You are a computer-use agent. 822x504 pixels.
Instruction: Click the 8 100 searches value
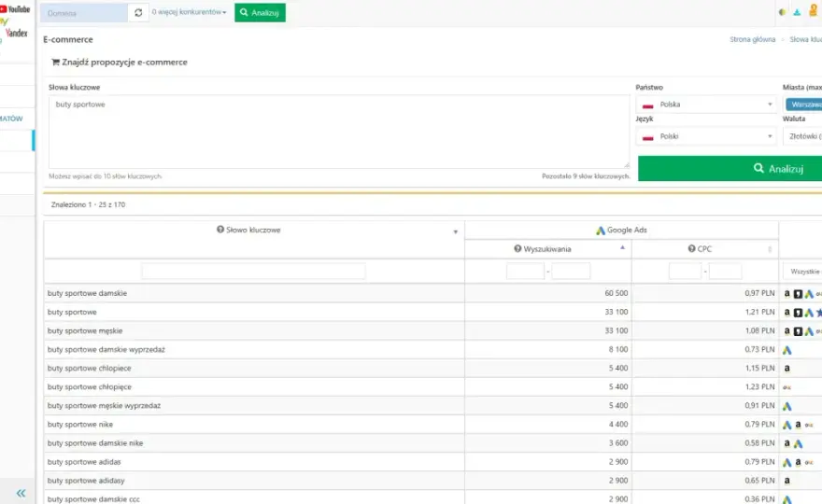click(618, 349)
